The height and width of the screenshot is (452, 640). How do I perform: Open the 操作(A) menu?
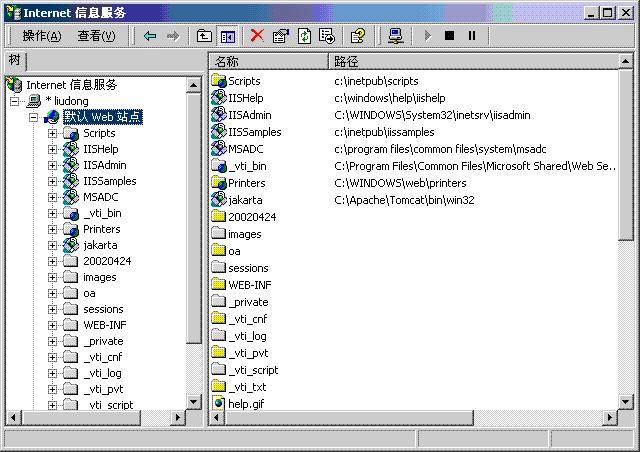(x=42, y=36)
